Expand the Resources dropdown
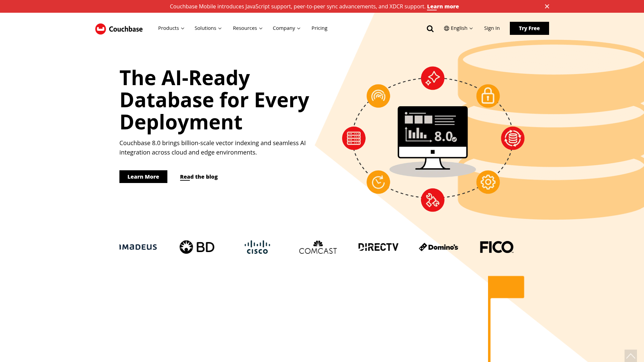Image resolution: width=644 pixels, height=362 pixels. tap(248, 28)
